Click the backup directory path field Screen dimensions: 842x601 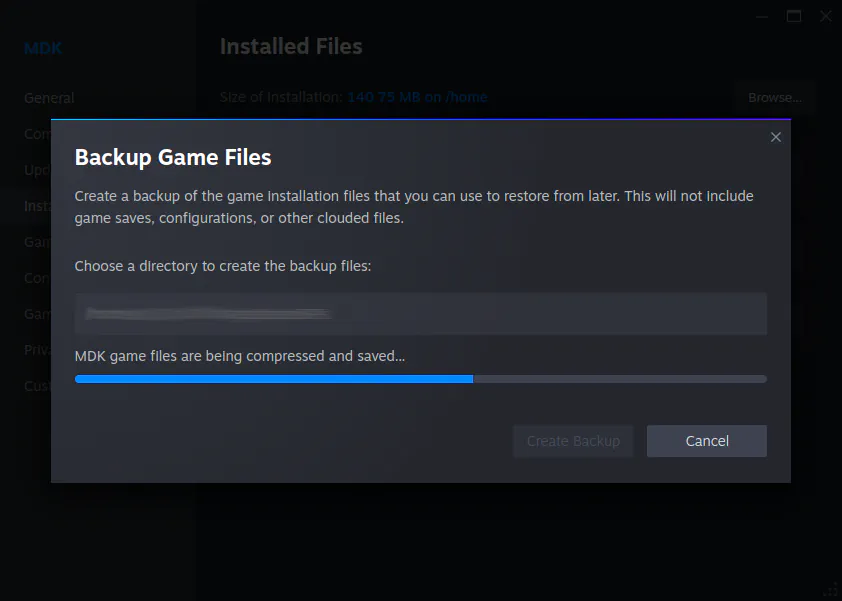[x=420, y=314]
